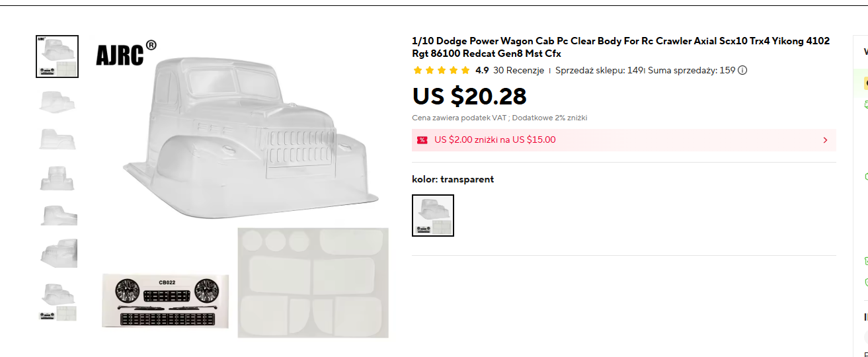
Task: Select the first thumbnail with black border
Action: click(57, 57)
